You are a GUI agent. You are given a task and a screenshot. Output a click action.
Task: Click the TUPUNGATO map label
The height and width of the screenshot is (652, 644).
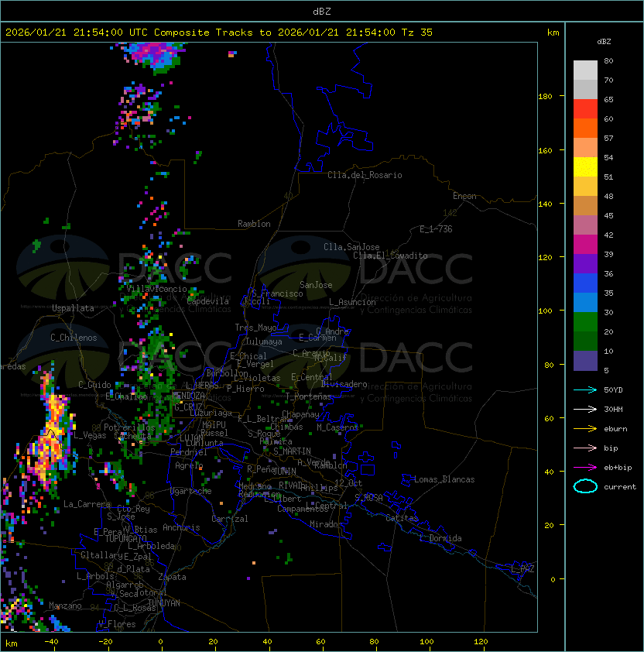[x=125, y=538]
